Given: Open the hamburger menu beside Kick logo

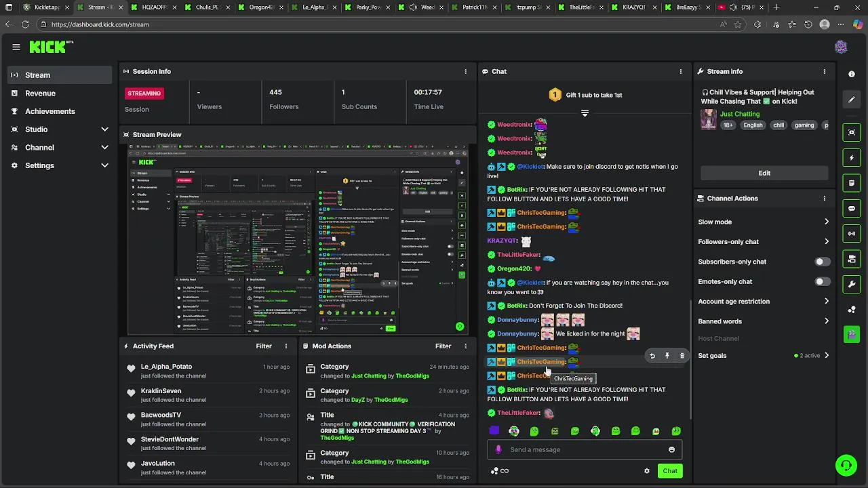Looking at the screenshot, I should [x=16, y=47].
